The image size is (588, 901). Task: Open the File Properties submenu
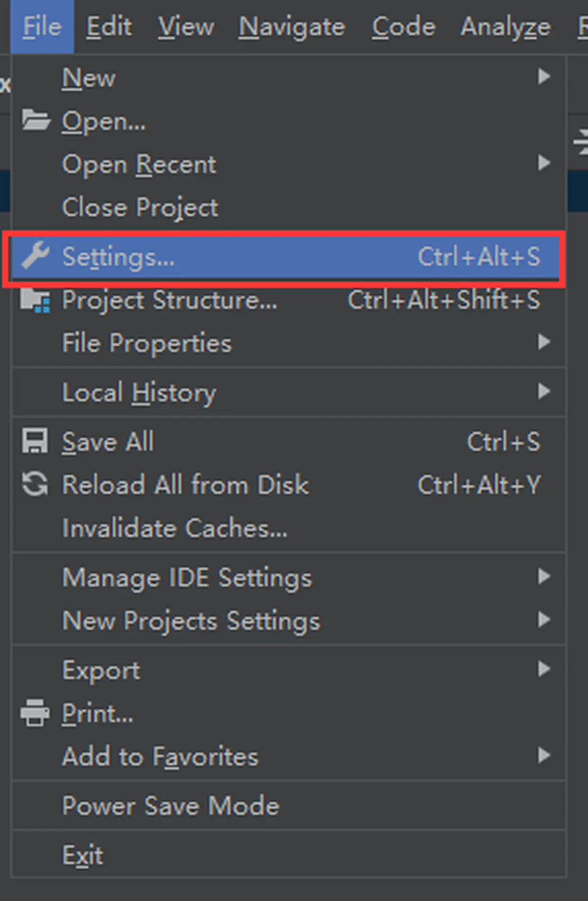tap(288, 343)
